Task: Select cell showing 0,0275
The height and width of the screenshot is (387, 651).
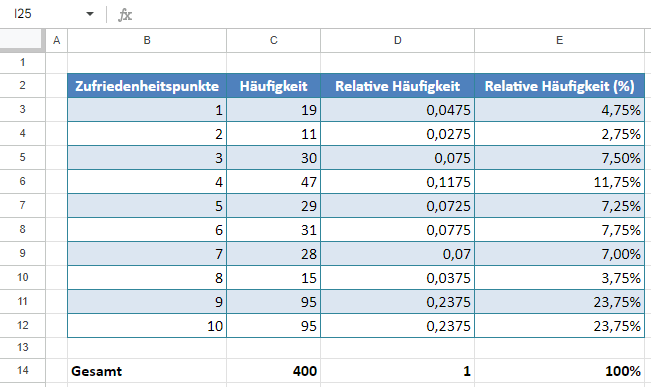Action: pos(397,134)
